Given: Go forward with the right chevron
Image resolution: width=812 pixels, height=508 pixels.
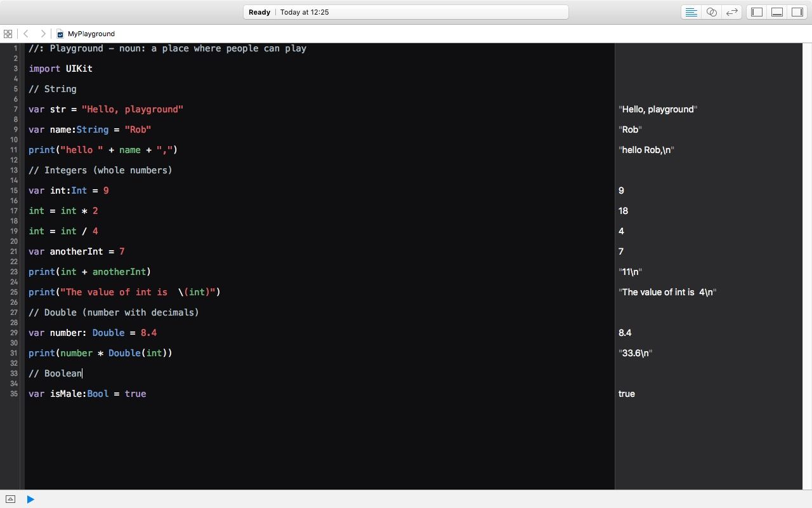Looking at the screenshot, I should tap(43, 34).
